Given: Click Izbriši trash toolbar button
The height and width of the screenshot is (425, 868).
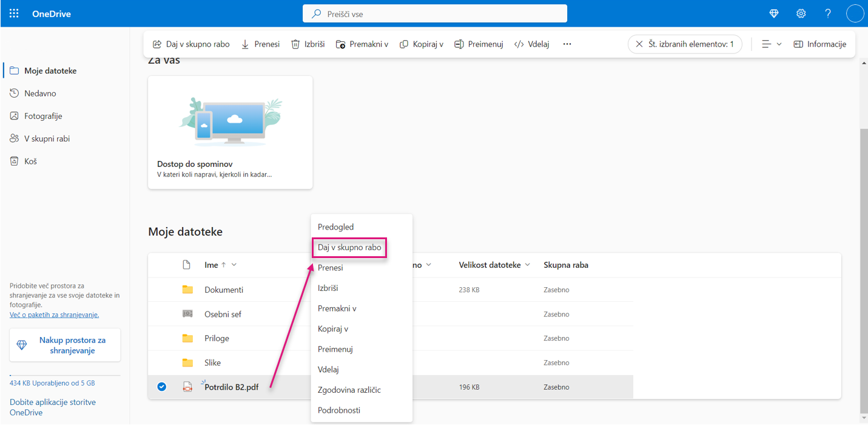Looking at the screenshot, I should coord(308,44).
